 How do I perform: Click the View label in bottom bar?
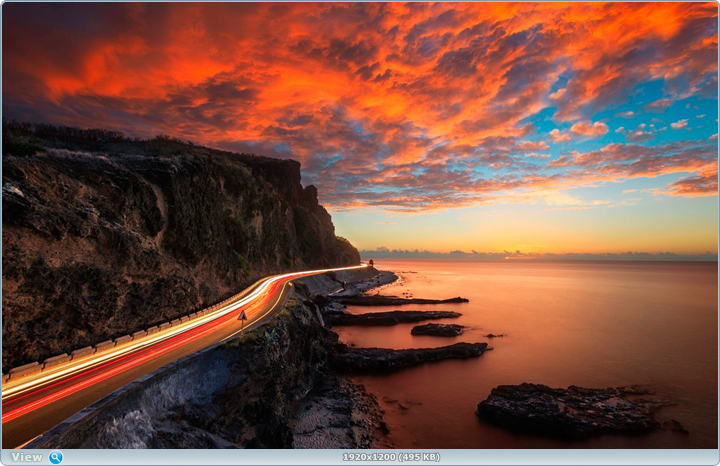click(x=27, y=457)
